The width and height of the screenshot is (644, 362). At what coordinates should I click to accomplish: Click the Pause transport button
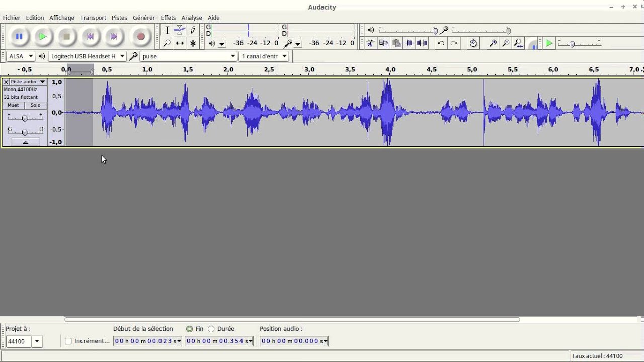point(19,36)
